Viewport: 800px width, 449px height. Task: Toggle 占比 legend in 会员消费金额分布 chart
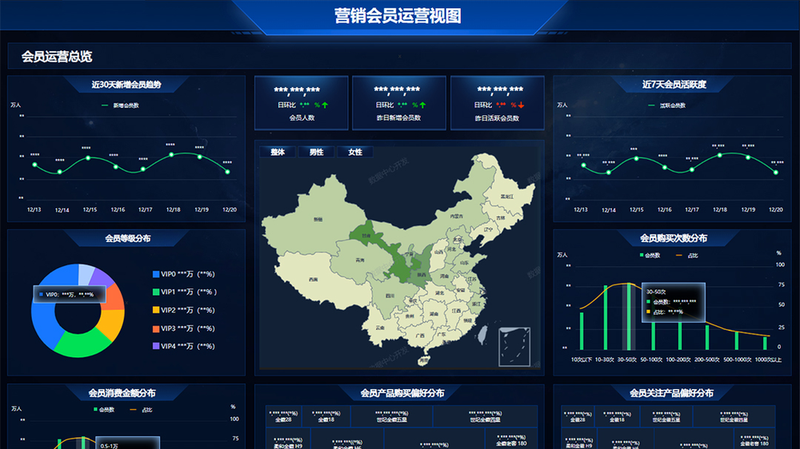[x=141, y=409]
